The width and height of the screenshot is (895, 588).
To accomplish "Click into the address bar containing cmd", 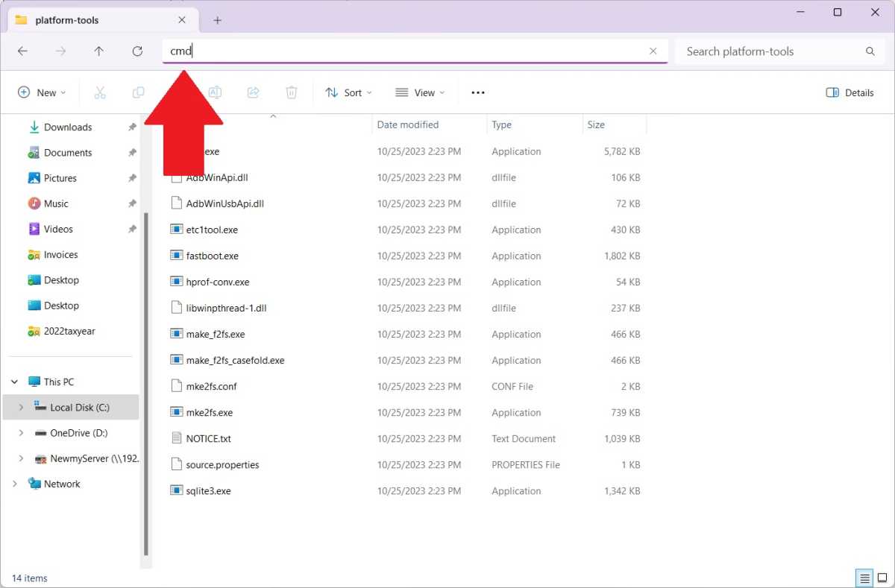I will (415, 51).
